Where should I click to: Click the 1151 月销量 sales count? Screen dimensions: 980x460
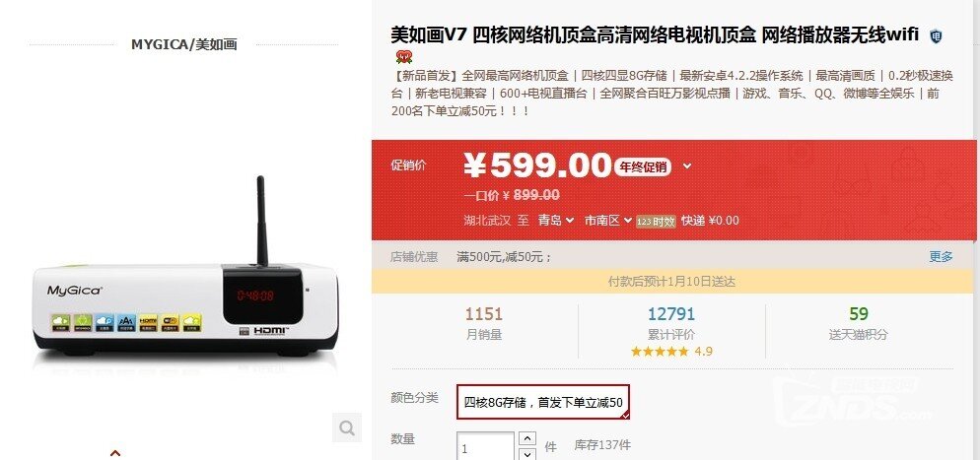click(x=484, y=323)
